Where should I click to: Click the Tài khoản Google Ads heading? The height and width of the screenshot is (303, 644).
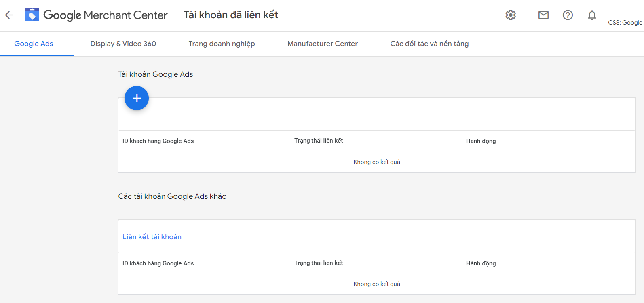pyautogui.click(x=156, y=74)
